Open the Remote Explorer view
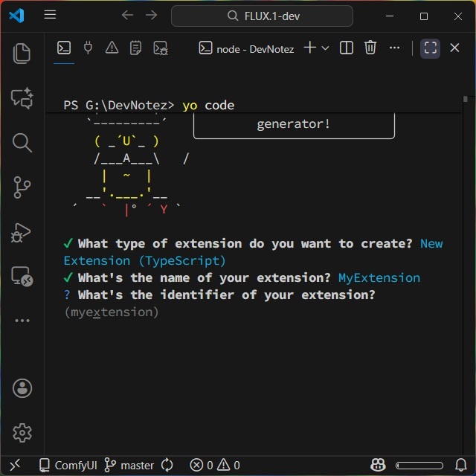 (x=22, y=277)
